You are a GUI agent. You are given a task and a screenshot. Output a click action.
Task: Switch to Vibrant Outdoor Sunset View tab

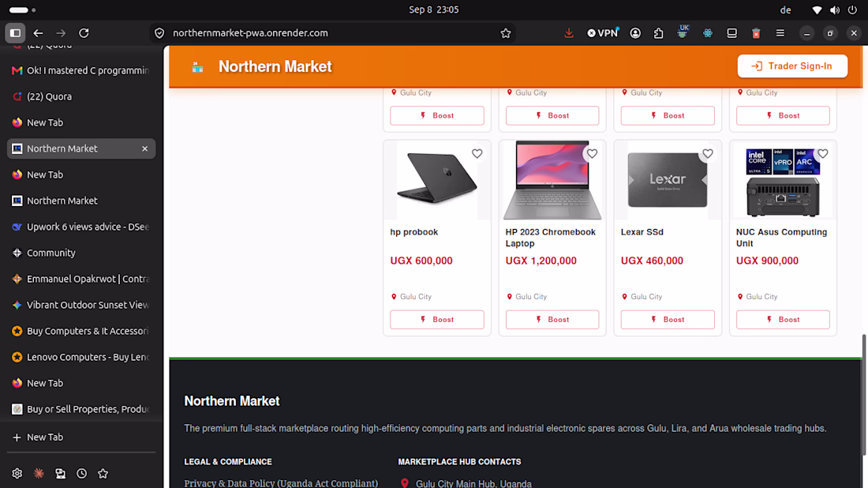coord(81,305)
